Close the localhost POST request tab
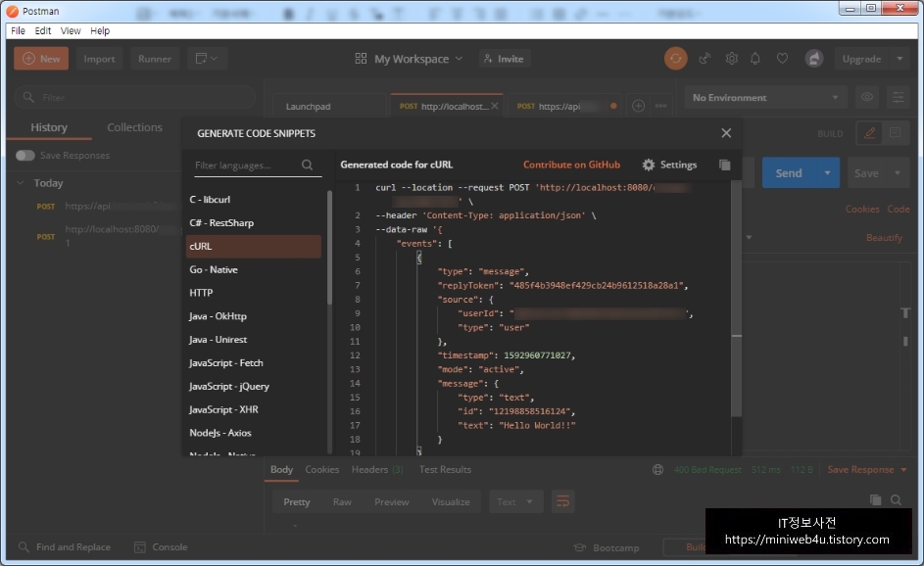 [495, 106]
